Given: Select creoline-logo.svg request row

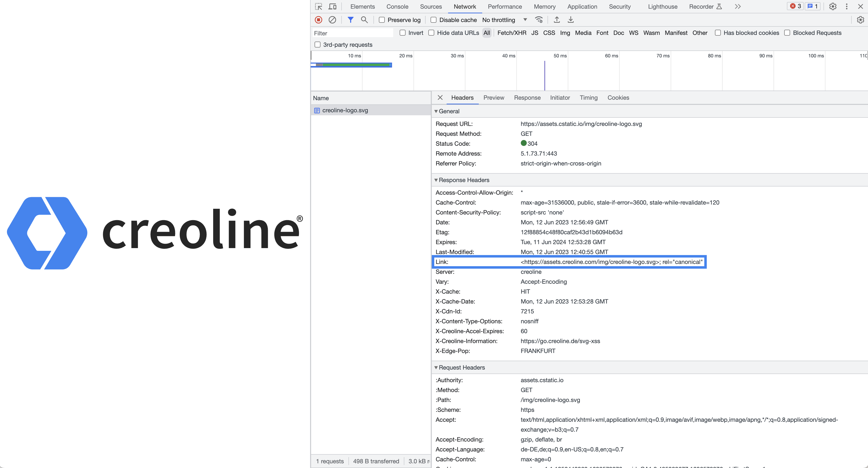Looking at the screenshot, I should click(x=371, y=110).
